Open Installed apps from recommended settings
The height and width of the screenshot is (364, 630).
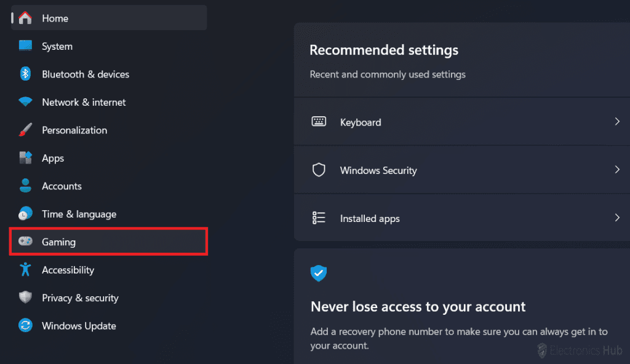(x=370, y=218)
